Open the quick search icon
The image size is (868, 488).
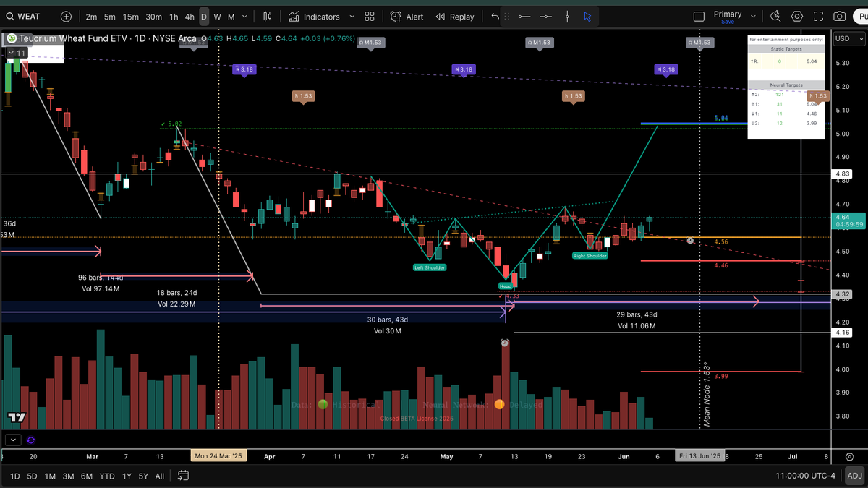(x=776, y=17)
